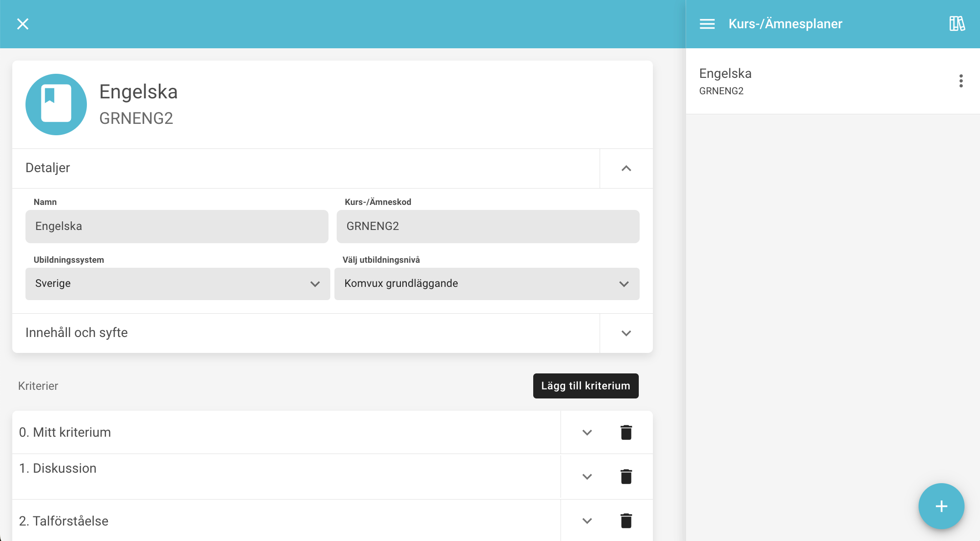Expand the Diskussion criterion chevron

click(x=587, y=476)
